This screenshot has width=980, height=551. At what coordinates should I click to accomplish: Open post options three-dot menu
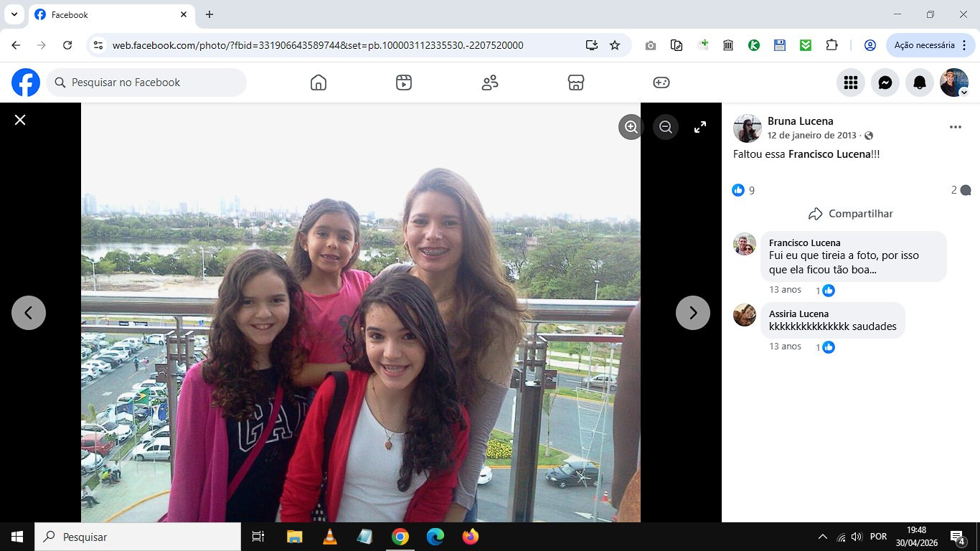pos(955,127)
